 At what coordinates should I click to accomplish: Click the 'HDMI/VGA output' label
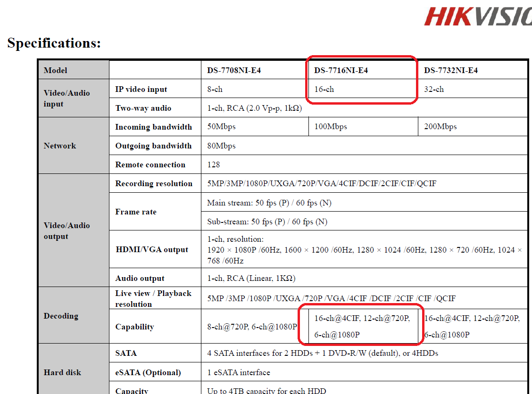tap(152, 250)
